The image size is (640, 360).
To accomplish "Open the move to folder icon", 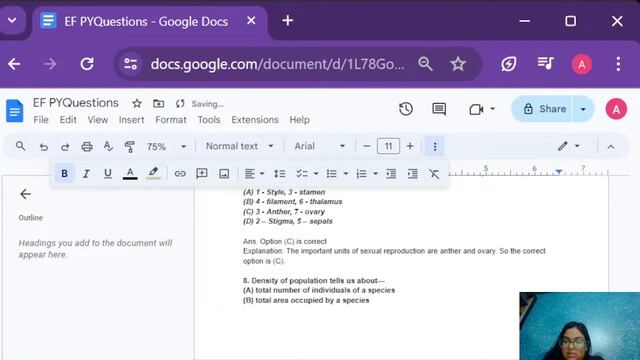I will 158,104.
